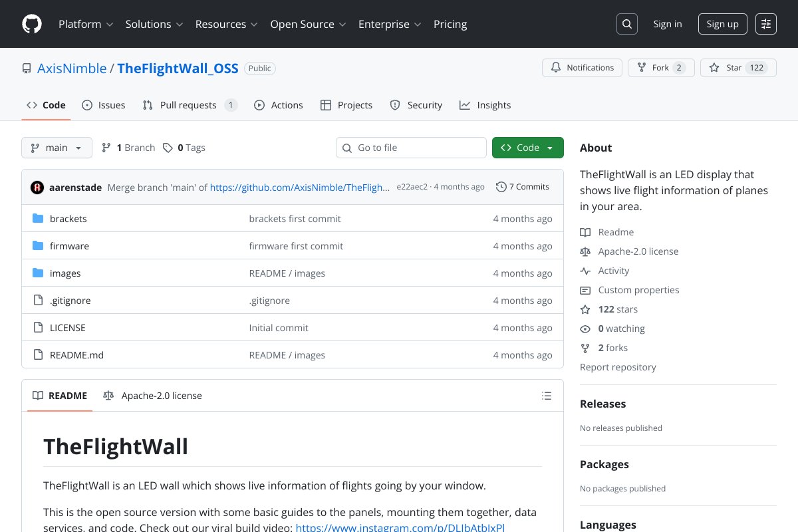798x532 pixels.
Task: Select the Apache-2.0 license readme tab
Action: [152, 396]
